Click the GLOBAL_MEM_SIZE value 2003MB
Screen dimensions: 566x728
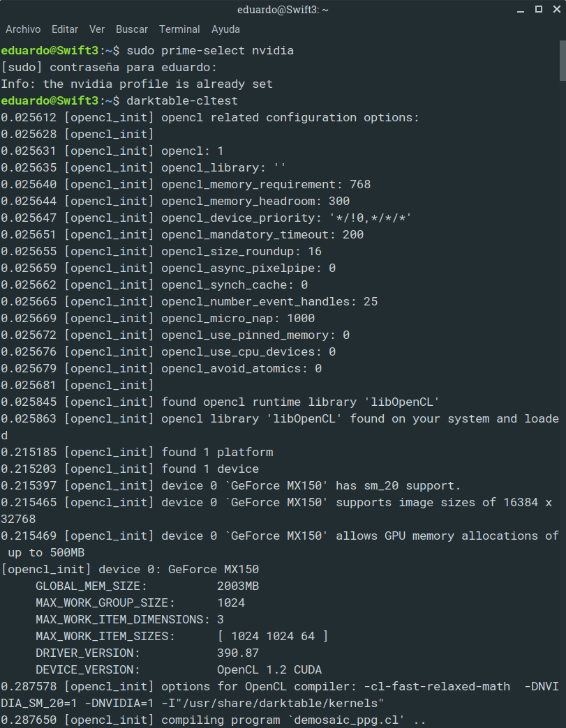[x=238, y=586]
